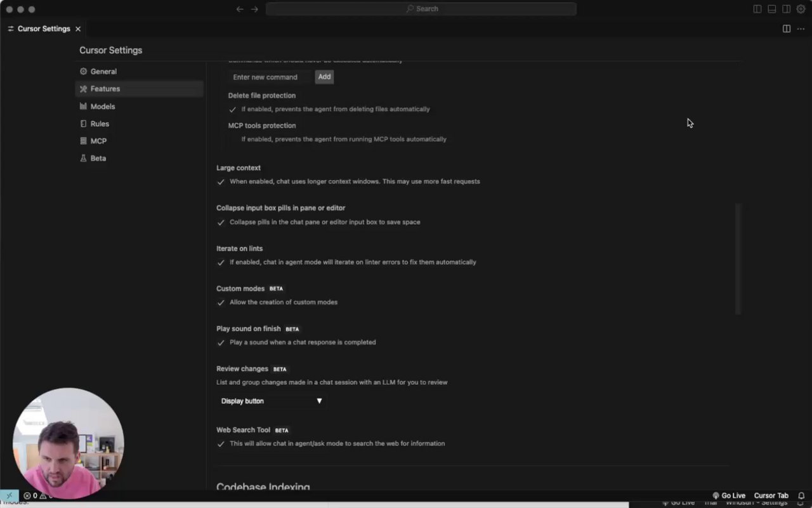Toggle bottom panel layout icon
Screen dimensions: 812x508
[x=772, y=9]
